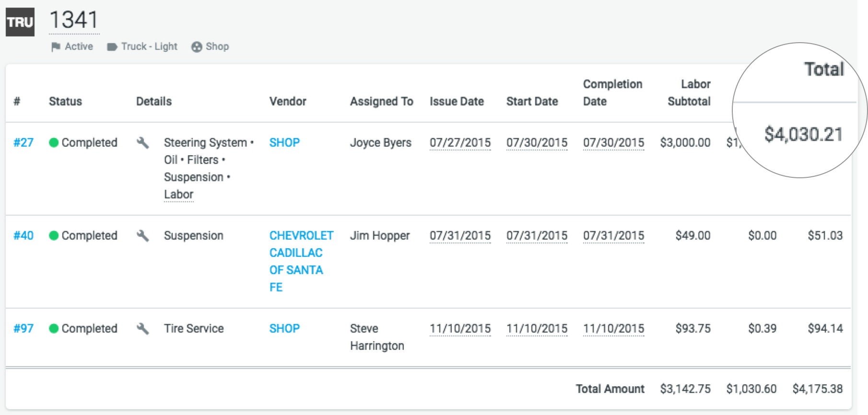Open work order #97 link
868x415 pixels.
tap(23, 329)
